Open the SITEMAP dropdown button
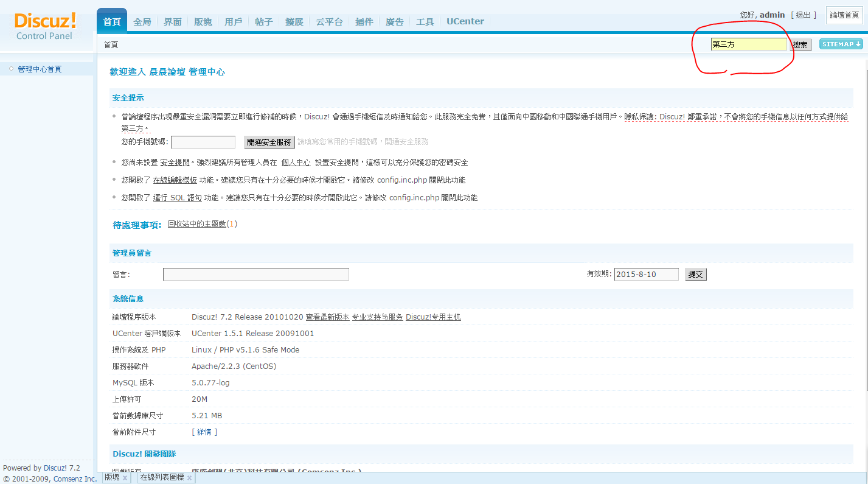This screenshot has height=484, width=868. [841, 44]
